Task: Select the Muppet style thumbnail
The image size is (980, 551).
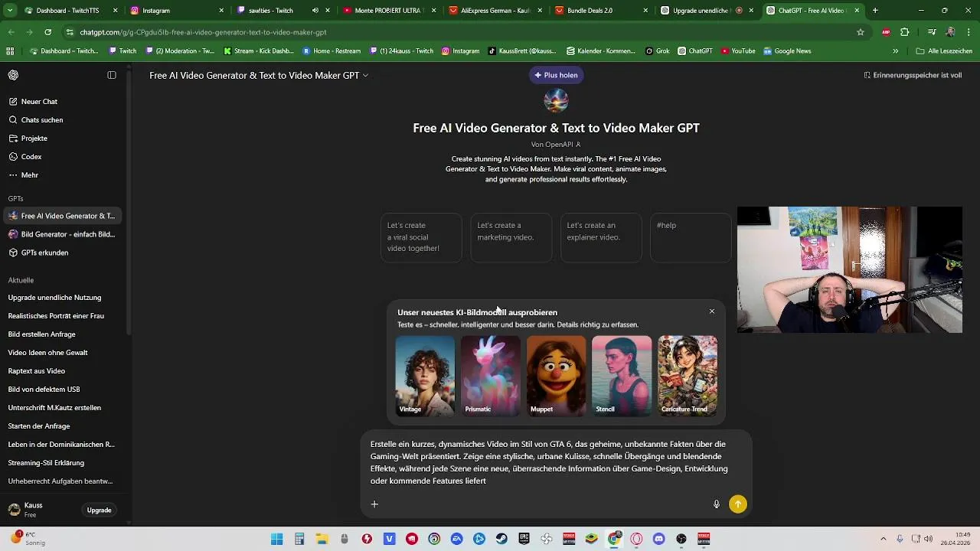Action: [x=557, y=376]
